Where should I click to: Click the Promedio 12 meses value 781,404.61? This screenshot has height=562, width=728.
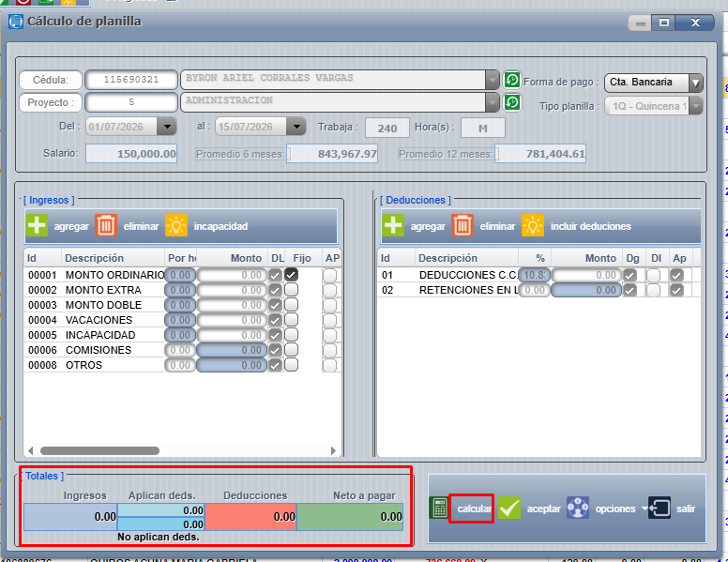(542, 154)
